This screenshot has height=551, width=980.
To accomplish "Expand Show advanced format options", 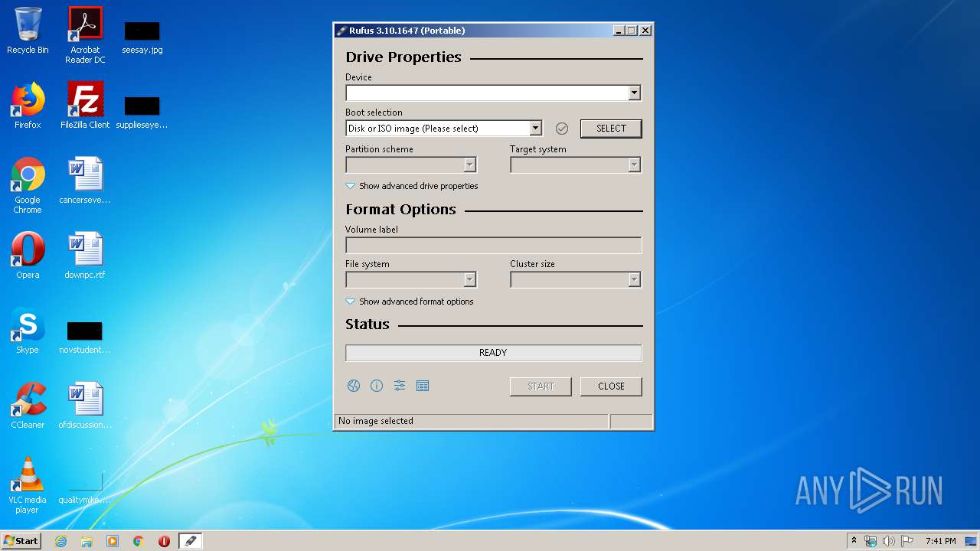I will pyautogui.click(x=410, y=302).
